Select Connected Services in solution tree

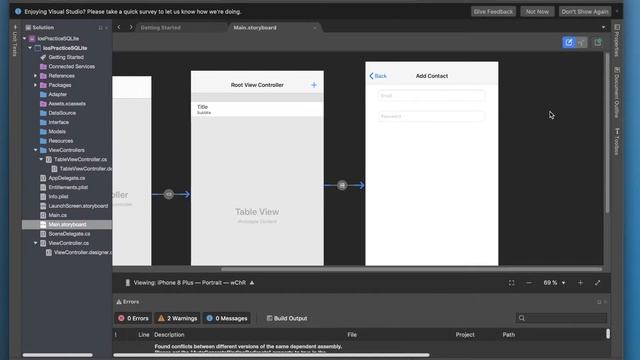tap(71, 67)
